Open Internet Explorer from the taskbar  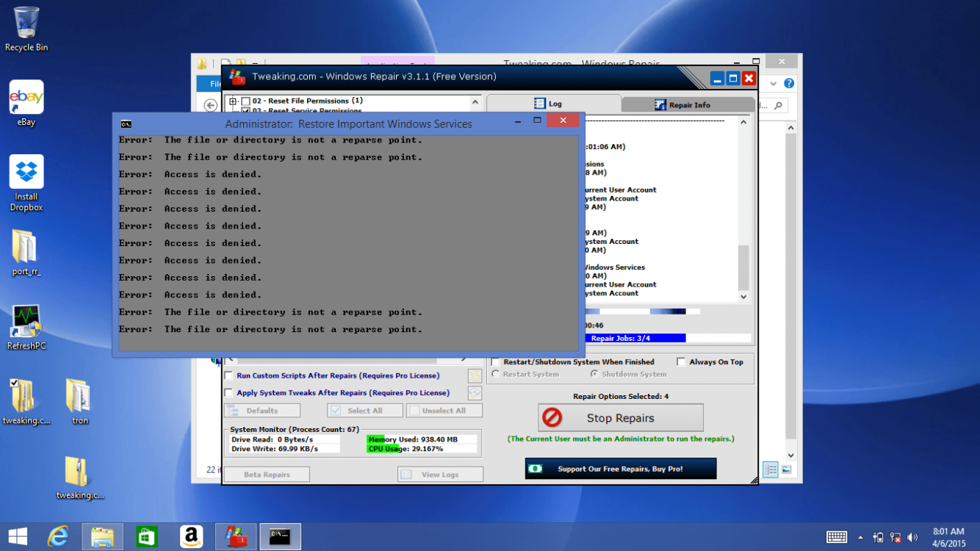(58, 537)
